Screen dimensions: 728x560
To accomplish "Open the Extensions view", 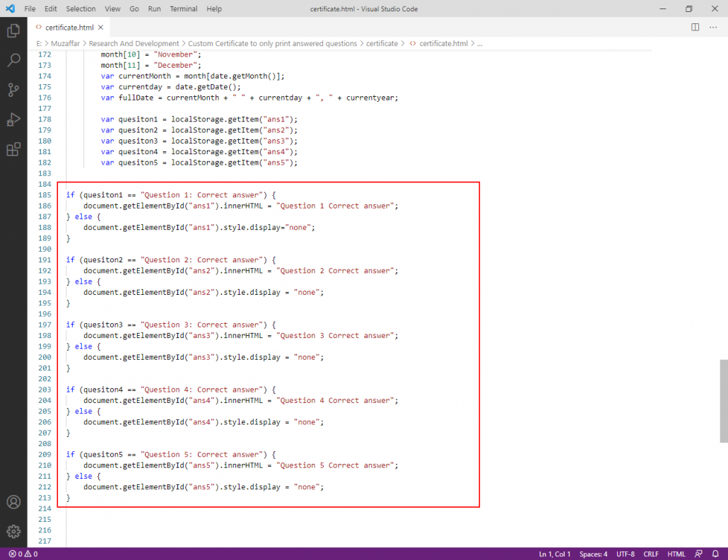I will tap(13, 149).
